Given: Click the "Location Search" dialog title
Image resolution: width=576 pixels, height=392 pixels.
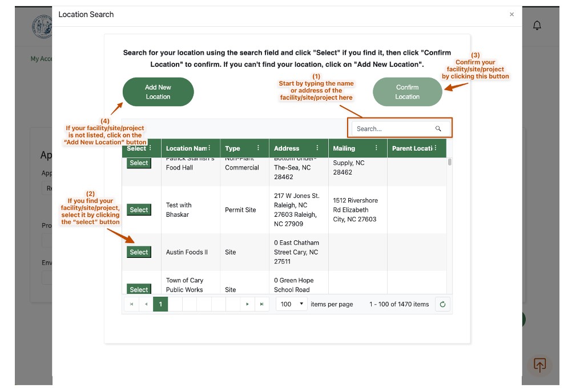Looking at the screenshot, I should pos(86,14).
